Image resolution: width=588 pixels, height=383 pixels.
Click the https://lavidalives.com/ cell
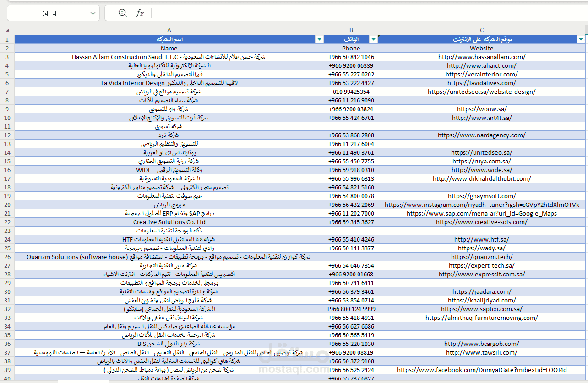[x=482, y=83]
